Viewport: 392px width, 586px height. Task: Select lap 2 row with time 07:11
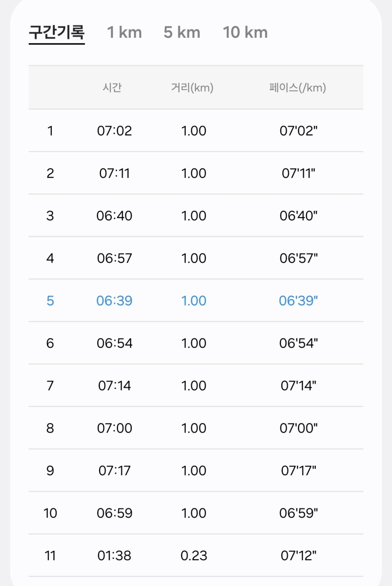pyautogui.click(x=196, y=173)
